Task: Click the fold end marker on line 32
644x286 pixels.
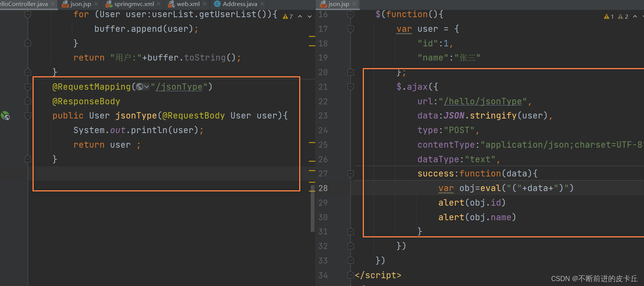Action: 350,246
